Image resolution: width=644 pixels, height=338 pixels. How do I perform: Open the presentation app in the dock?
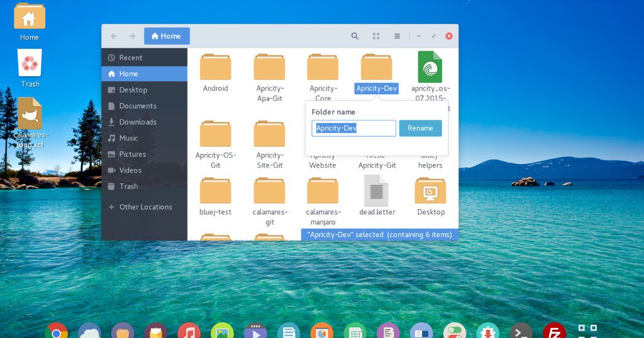click(x=322, y=332)
